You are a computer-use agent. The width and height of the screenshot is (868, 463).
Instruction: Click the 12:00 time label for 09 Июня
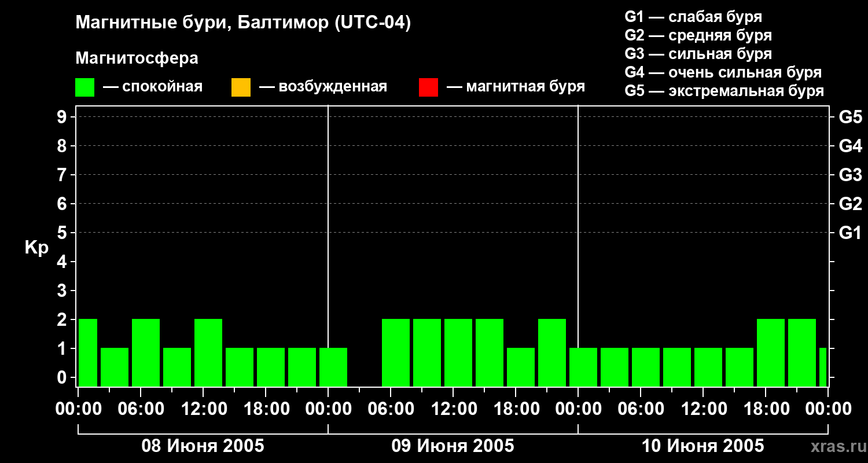(x=453, y=409)
